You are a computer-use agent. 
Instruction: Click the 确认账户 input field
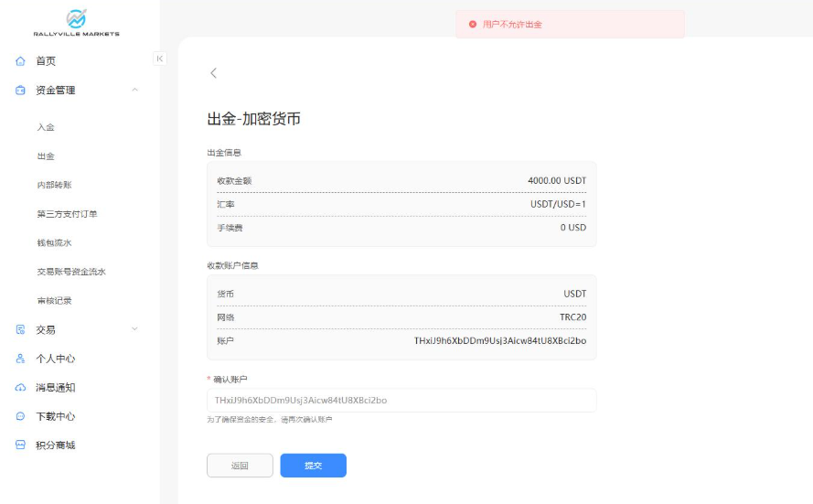point(401,401)
